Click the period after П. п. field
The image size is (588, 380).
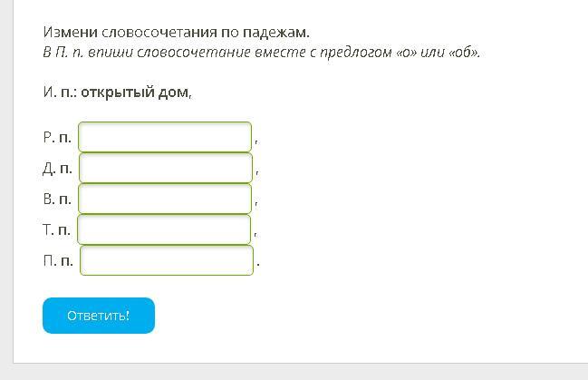point(258,265)
